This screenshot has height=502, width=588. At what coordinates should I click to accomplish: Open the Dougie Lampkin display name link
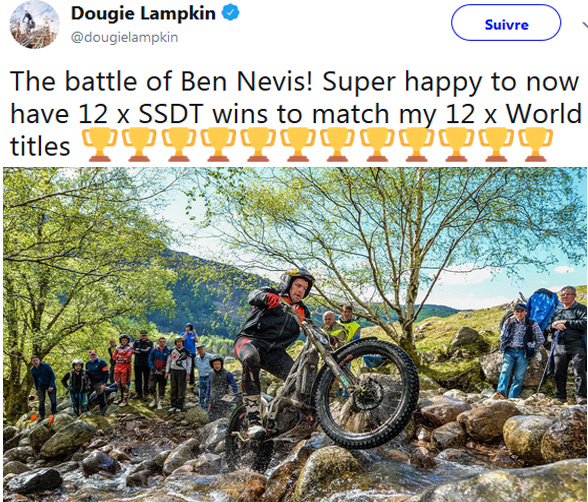point(143,13)
